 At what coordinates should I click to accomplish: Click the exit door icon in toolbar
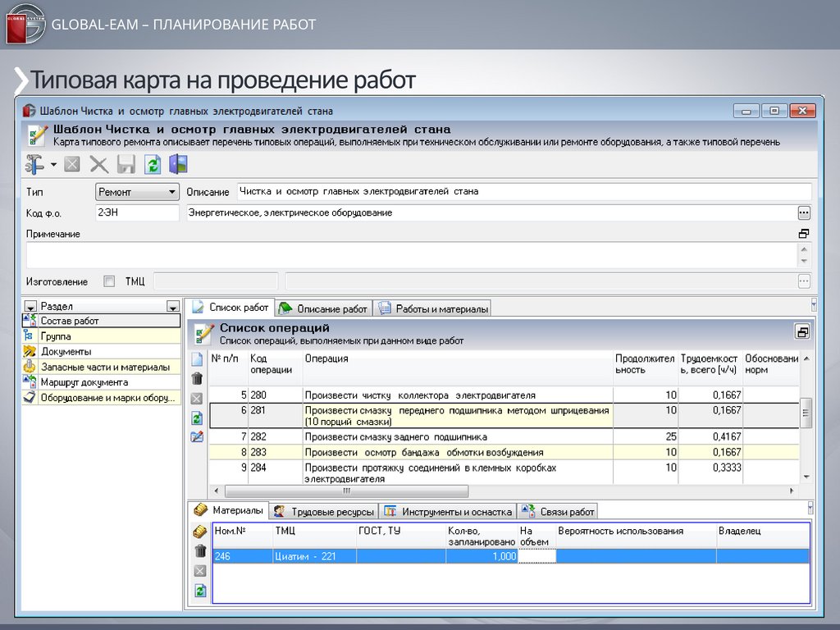pyautogui.click(x=178, y=164)
